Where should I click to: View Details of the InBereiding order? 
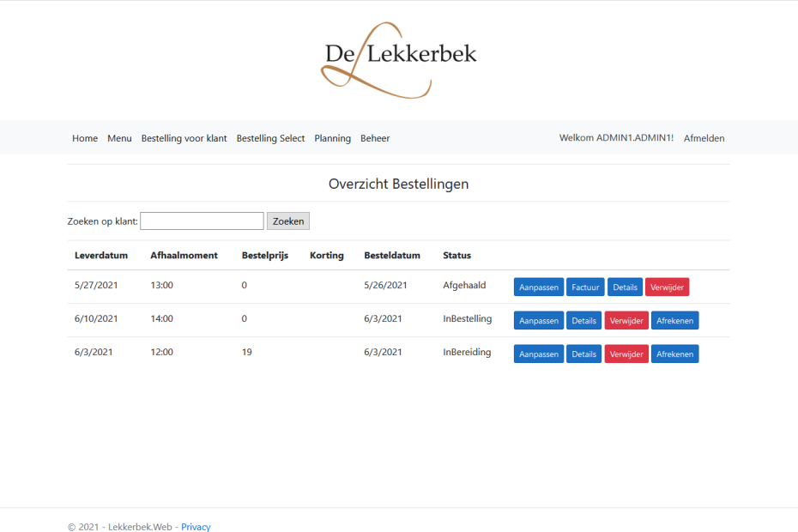click(583, 354)
